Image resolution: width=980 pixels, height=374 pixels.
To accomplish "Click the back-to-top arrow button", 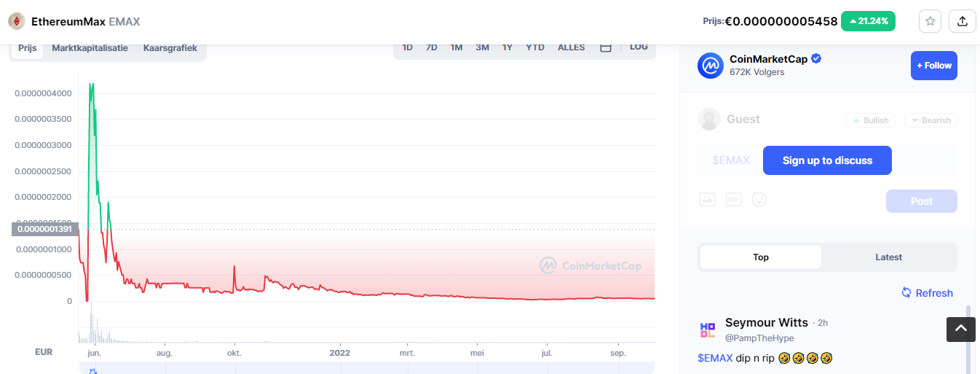I will (x=960, y=330).
